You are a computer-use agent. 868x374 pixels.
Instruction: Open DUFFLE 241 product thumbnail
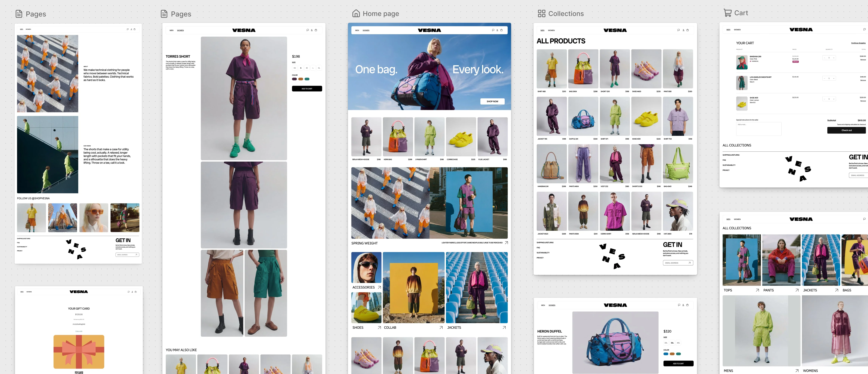tap(583, 116)
